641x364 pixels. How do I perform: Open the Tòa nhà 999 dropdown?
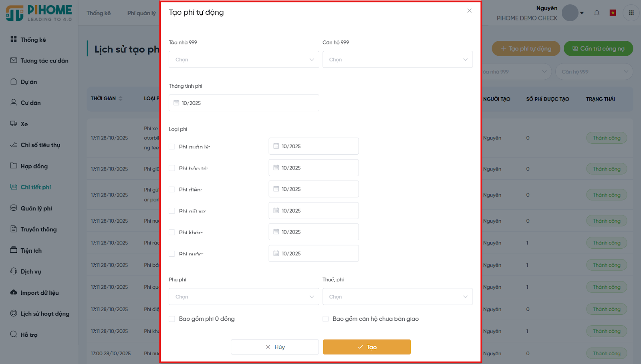click(x=244, y=60)
